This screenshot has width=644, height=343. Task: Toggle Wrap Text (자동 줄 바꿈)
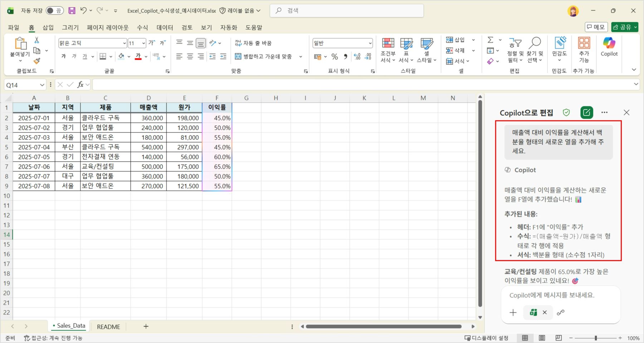pos(253,43)
